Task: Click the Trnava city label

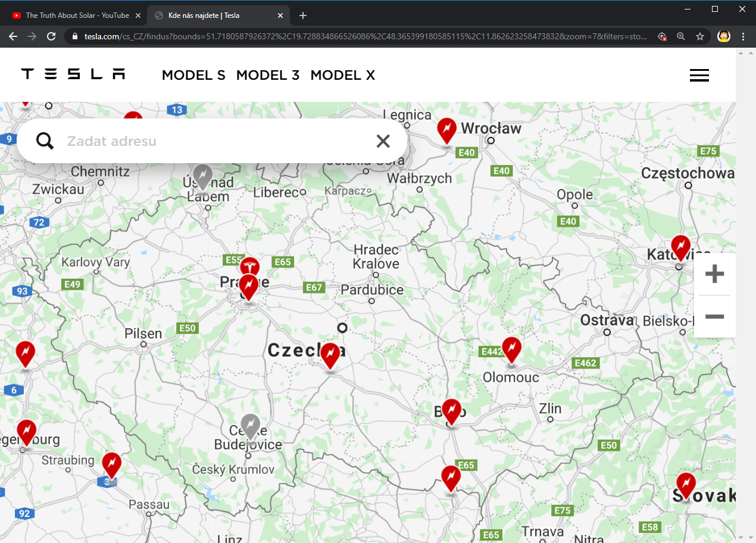Action: (542, 531)
